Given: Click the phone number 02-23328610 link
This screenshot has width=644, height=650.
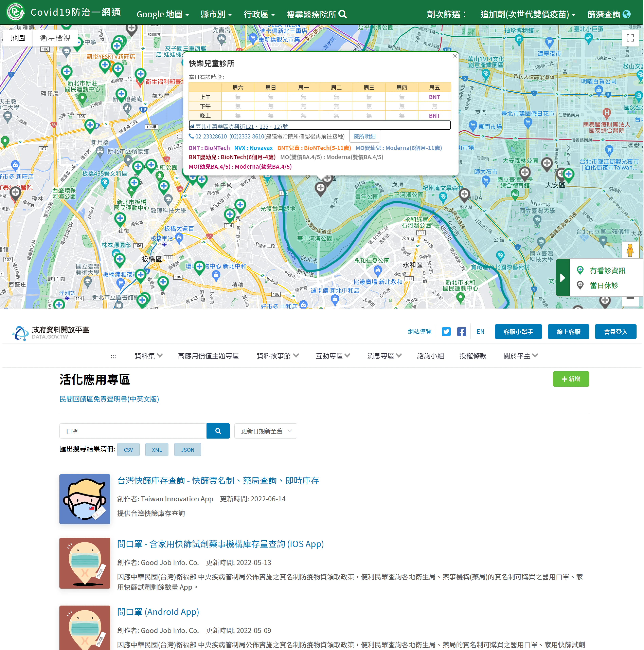Looking at the screenshot, I should 211,136.
